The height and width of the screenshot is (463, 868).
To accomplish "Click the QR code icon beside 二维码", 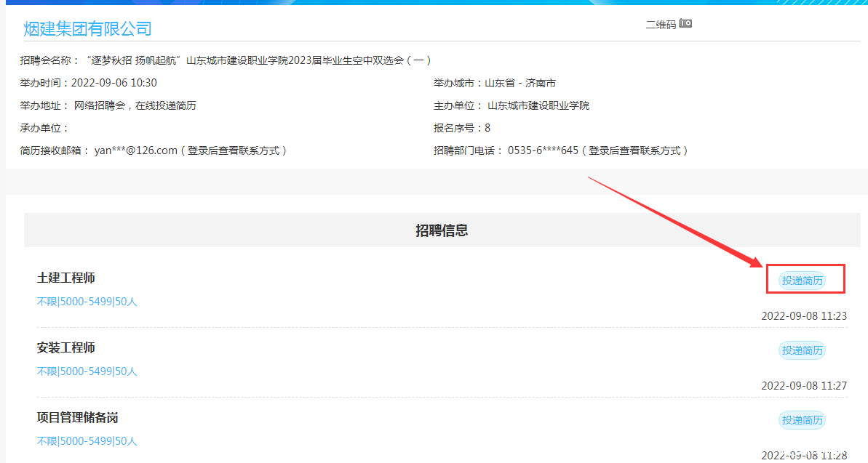I will [685, 24].
